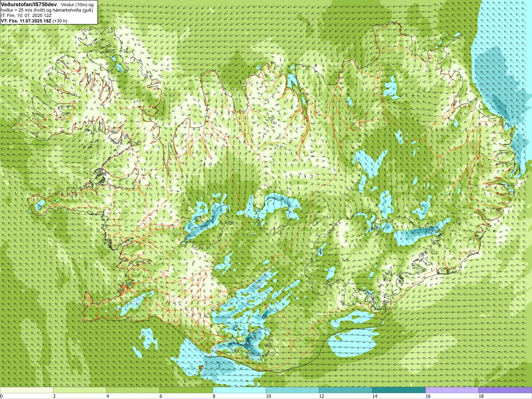Click the purple color bar segment above 18 m/s
Image resolution: width=532 pixels, height=399 pixels.
(505, 390)
